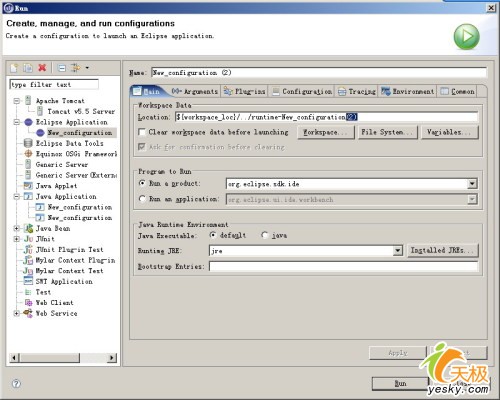Click the Java Bean icon
500x400 pixels.
click(x=28, y=228)
